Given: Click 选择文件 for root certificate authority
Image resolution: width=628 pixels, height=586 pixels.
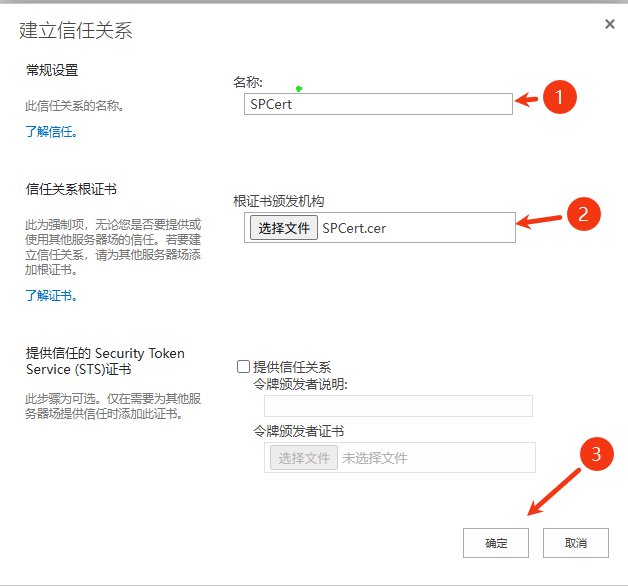Looking at the screenshot, I should pos(284,228).
